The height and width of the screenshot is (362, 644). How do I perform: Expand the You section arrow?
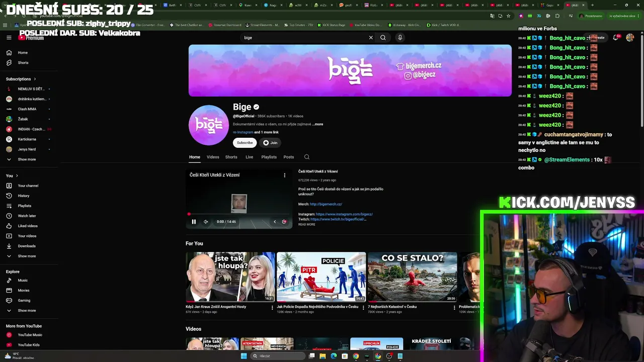[x=17, y=175]
